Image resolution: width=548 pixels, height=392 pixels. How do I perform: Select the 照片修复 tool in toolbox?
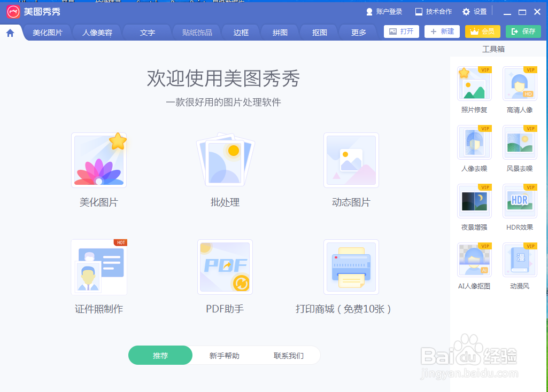click(x=474, y=84)
